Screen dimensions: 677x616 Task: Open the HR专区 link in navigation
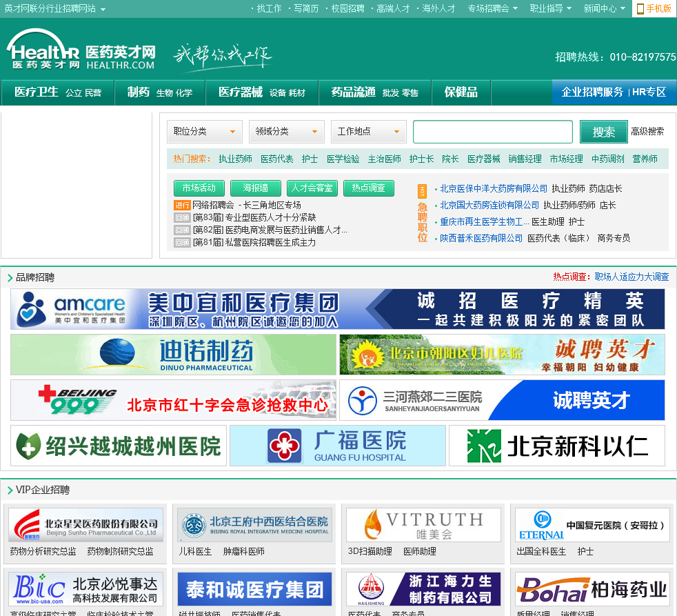tap(649, 92)
